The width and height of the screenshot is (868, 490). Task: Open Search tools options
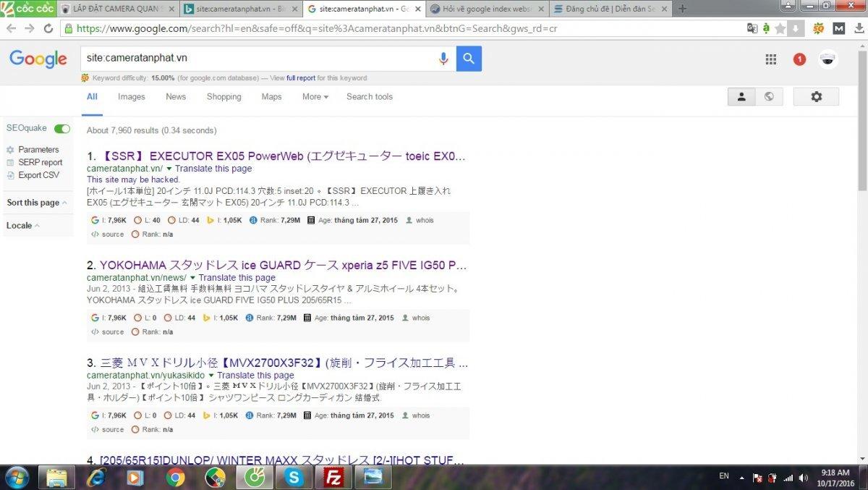coord(370,97)
